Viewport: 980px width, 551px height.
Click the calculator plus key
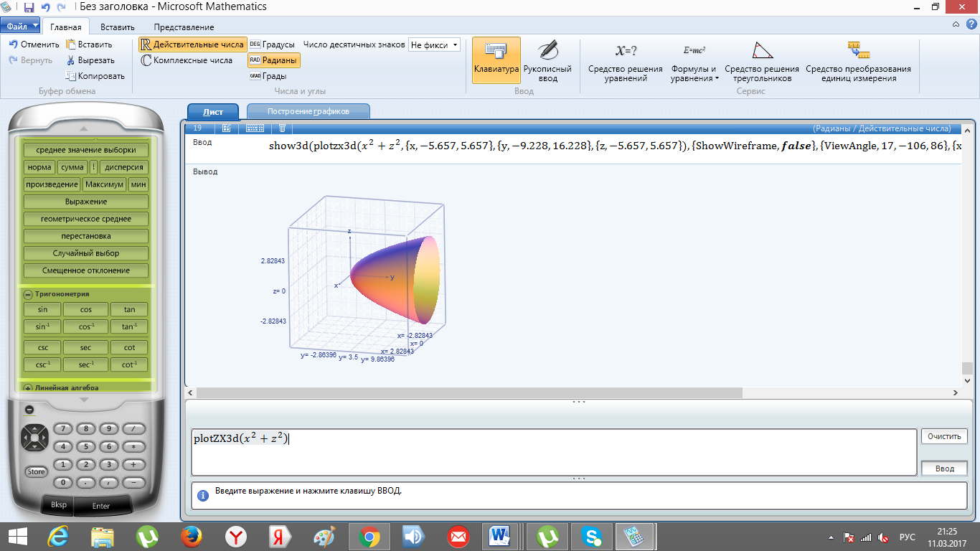(x=133, y=464)
